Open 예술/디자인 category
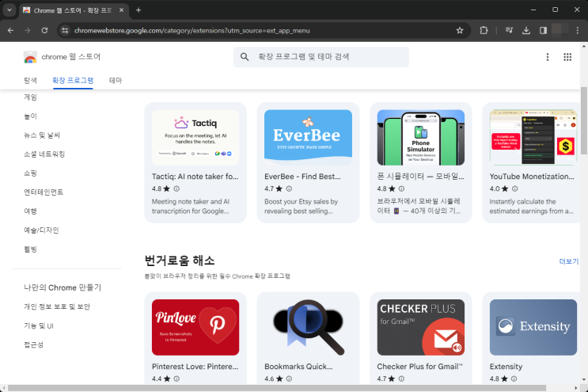The width and height of the screenshot is (588, 392). 41,230
